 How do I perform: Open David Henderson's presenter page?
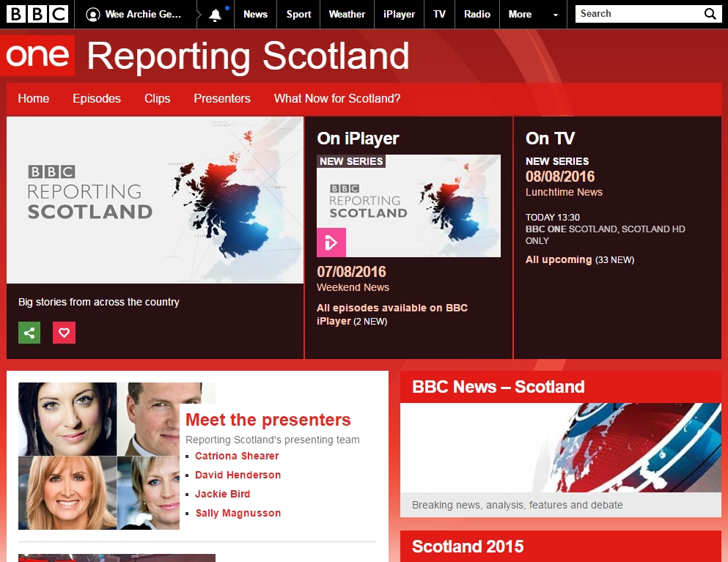tap(238, 475)
